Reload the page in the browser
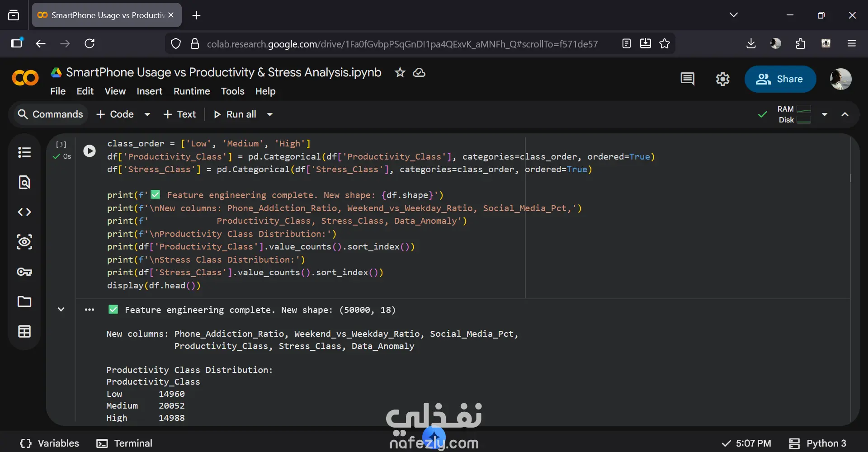The height and width of the screenshot is (452, 868). coord(90,43)
